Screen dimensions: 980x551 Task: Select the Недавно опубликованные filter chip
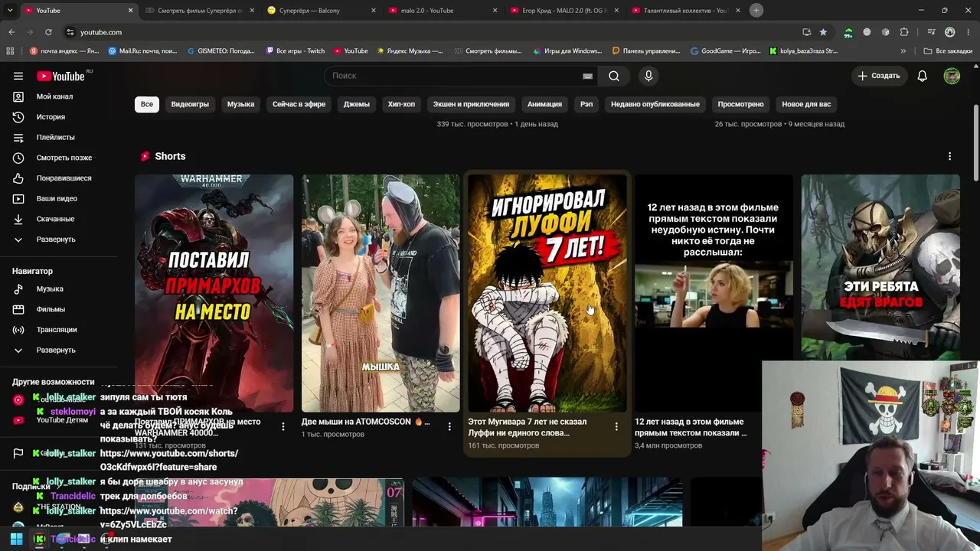point(655,104)
